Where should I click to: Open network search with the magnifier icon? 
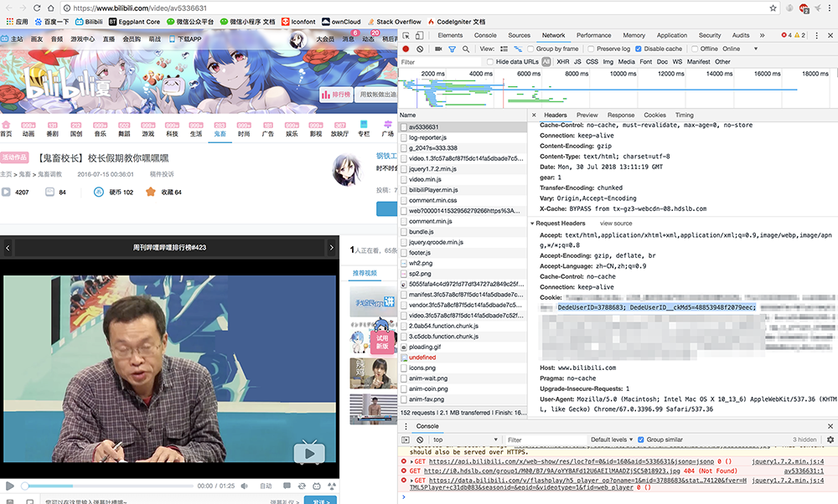pos(465,49)
